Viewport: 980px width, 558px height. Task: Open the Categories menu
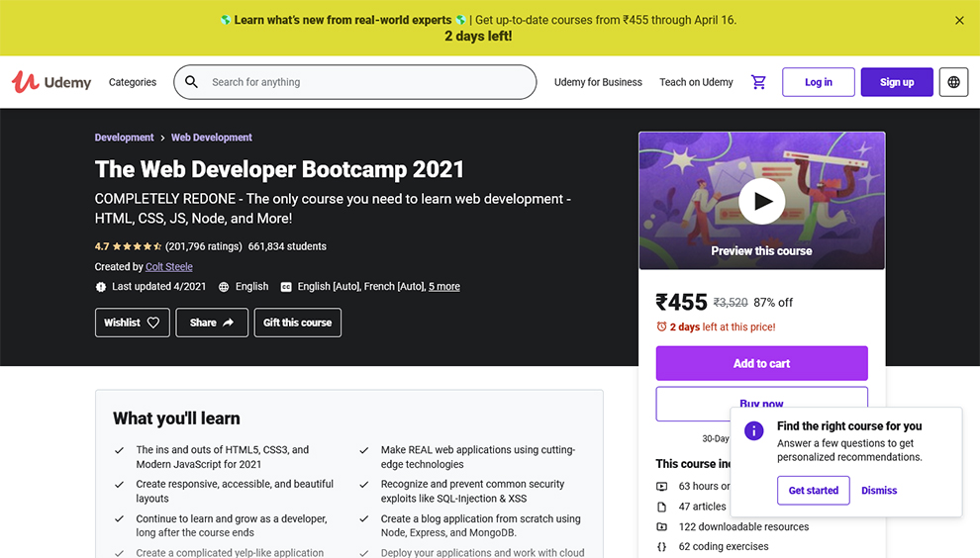point(133,82)
